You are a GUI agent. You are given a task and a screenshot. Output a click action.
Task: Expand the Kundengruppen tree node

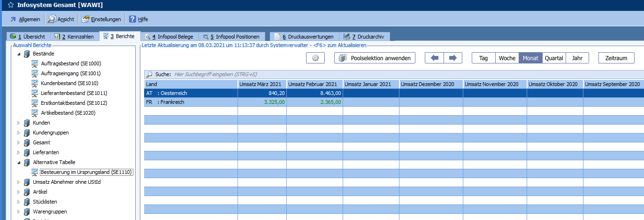pyautogui.click(x=19, y=133)
